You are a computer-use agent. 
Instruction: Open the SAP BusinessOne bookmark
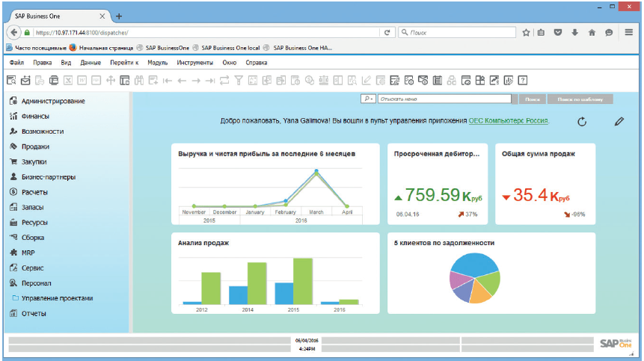(x=162, y=48)
